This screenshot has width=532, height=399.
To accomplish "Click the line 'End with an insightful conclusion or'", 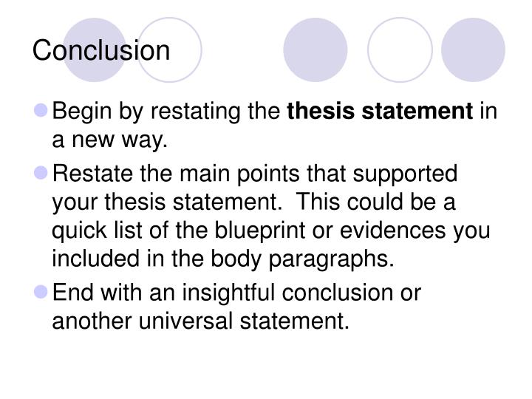I will (236, 293).
